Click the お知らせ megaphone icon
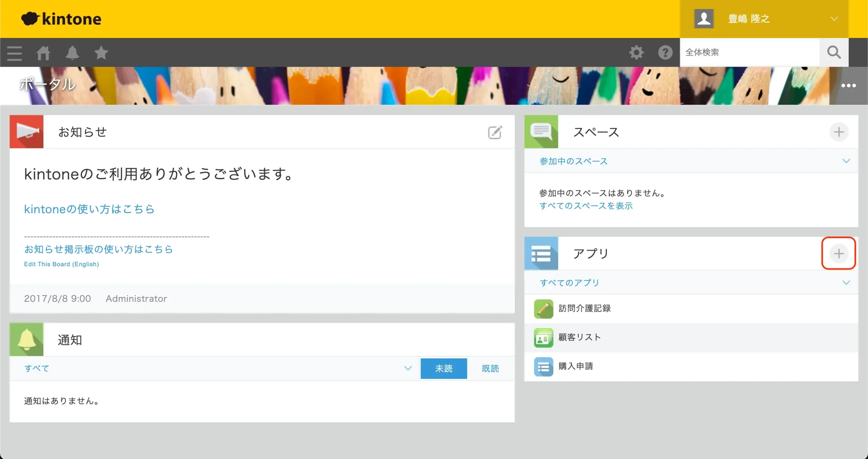 click(26, 131)
